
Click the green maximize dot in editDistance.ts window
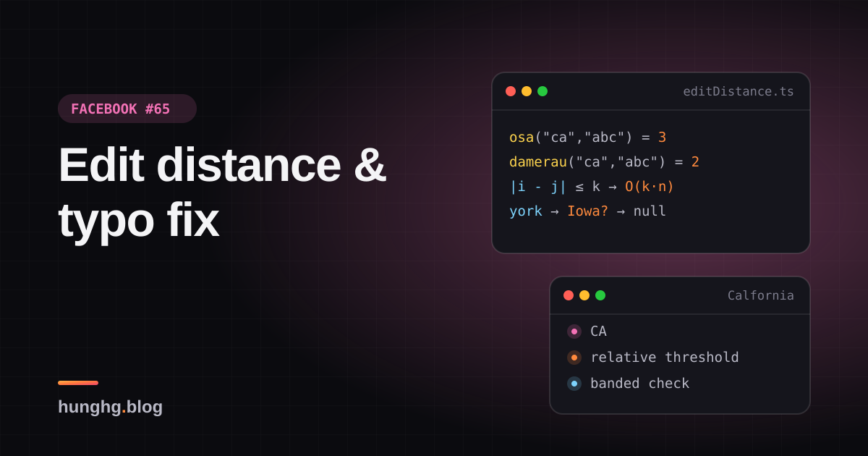(542, 91)
